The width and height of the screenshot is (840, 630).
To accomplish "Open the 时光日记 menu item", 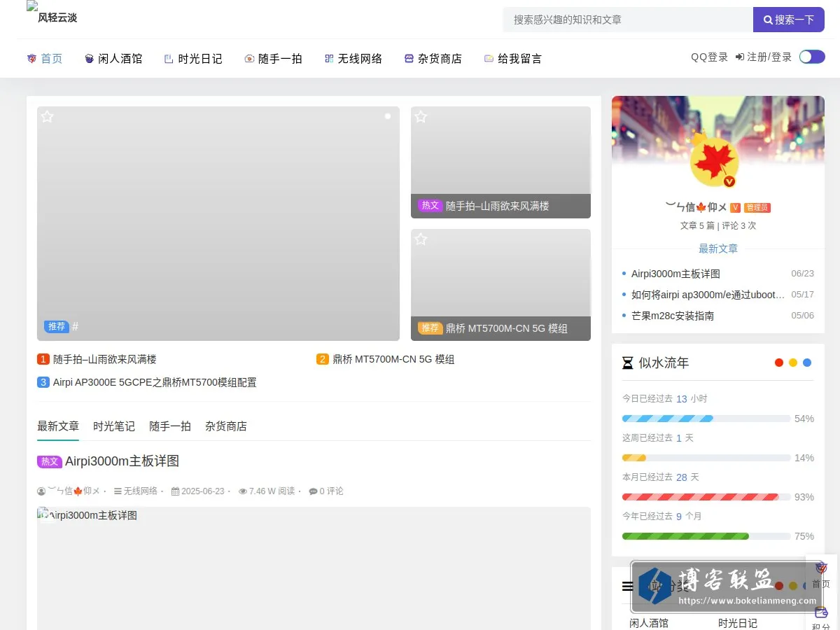I will [x=193, y=59].
